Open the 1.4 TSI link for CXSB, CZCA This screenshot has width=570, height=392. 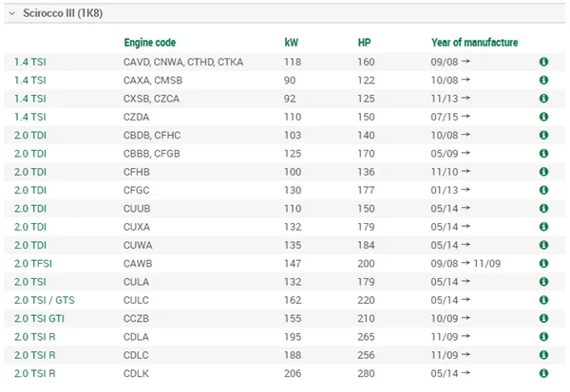click(x=30, y=99)
